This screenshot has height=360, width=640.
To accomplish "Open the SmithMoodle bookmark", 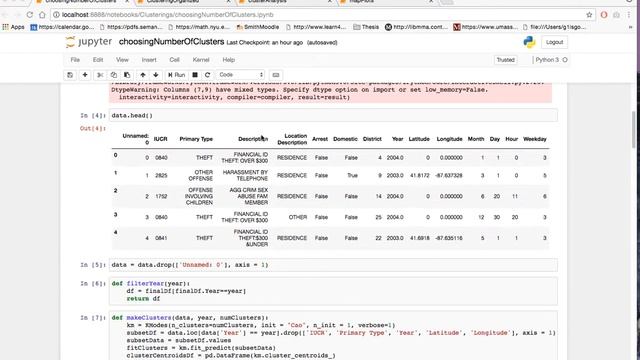I will (x=258, y=27).
